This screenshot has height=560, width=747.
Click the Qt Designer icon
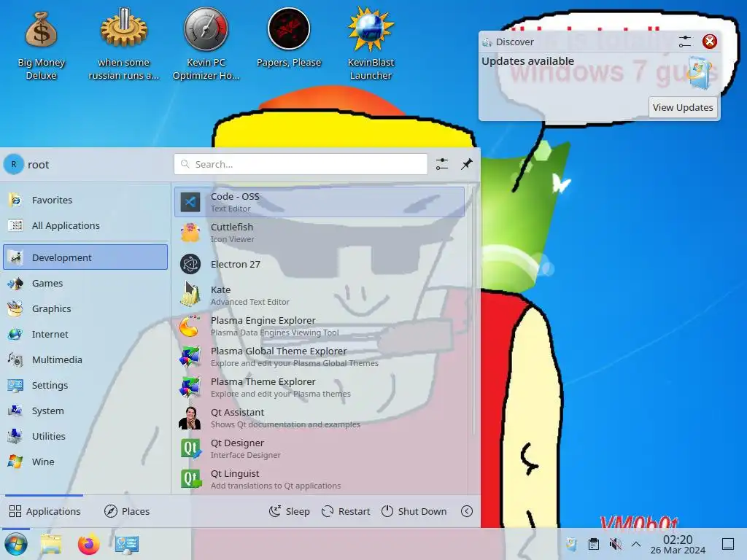coord(190,448)
